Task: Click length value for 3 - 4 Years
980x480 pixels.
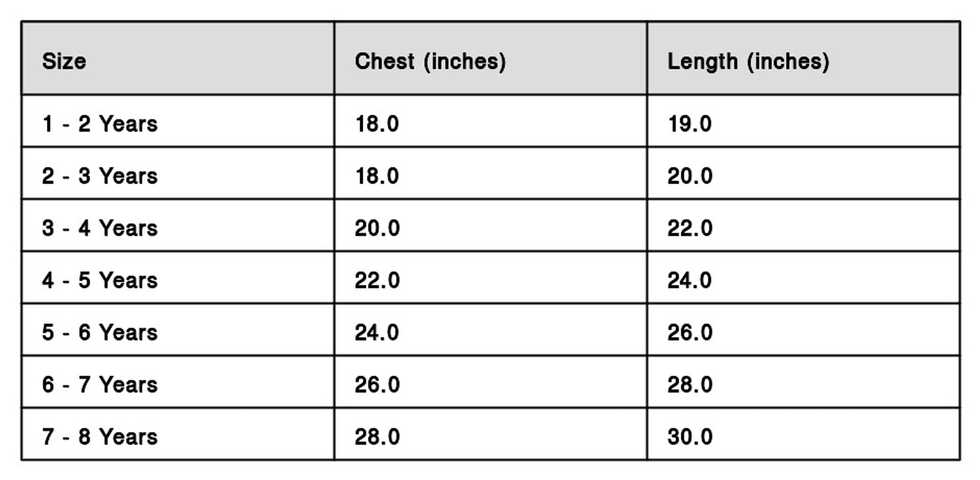Action: click(x=690, y=228)
